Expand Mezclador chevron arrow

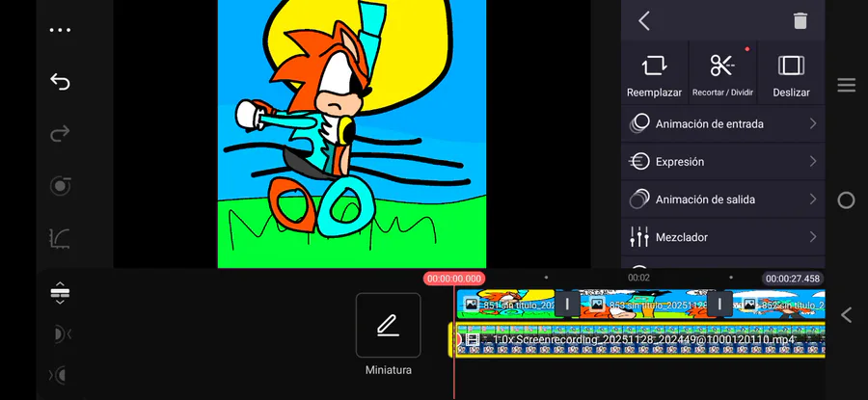[x=813, y=237]
